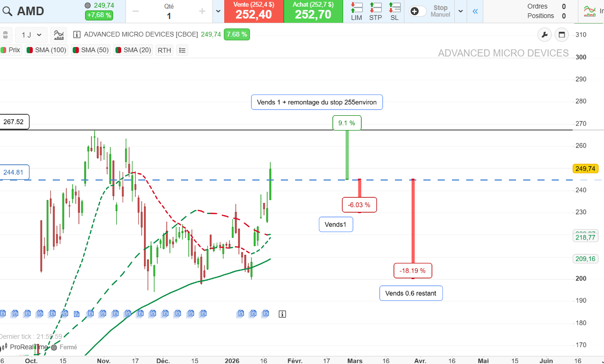Screen dimensions: 604x364
Task: Toggle the SMA (20) indicator
Action: [x=133, y=50]
